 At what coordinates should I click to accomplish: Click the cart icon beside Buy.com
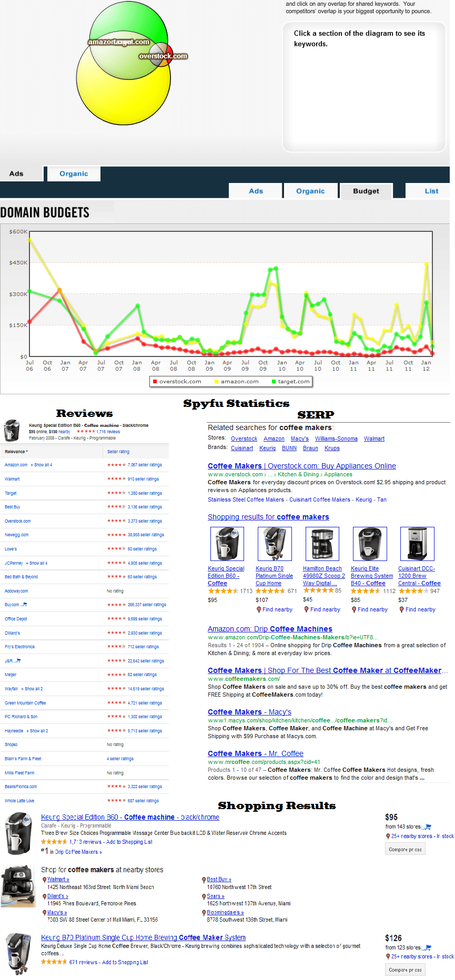click(x=24, y=605)
